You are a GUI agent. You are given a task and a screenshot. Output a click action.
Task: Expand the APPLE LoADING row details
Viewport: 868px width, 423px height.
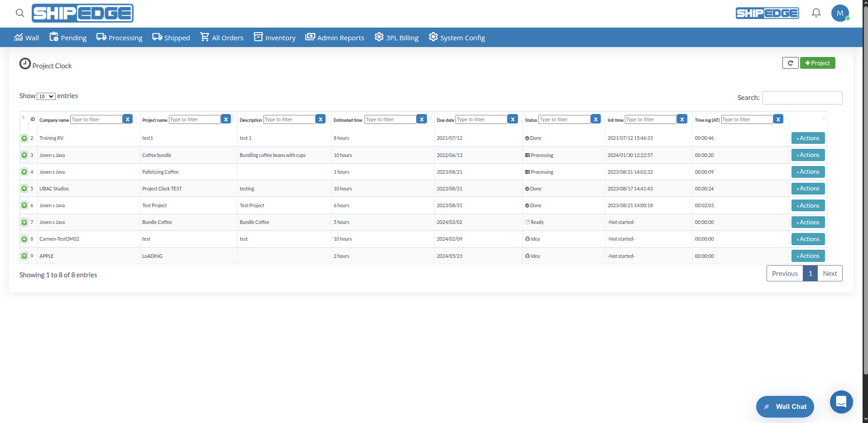point(24,256)
